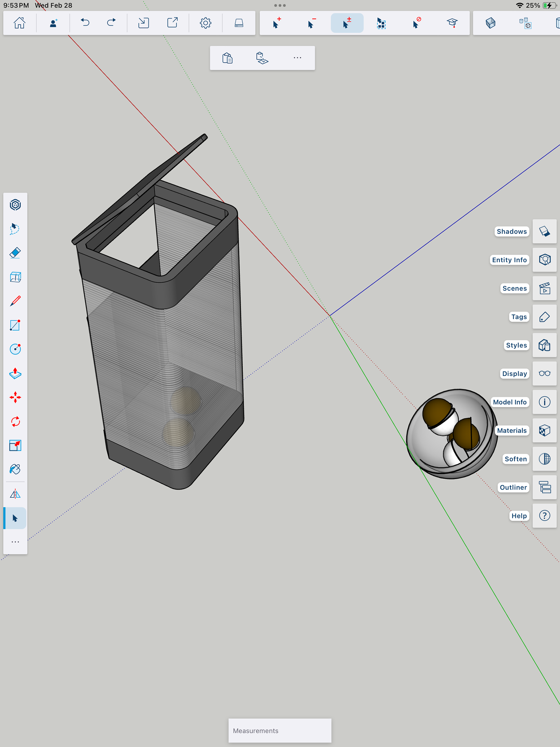Select the Move tool
The height and width of the screenshot is (747, 560).
coord(15,398)
